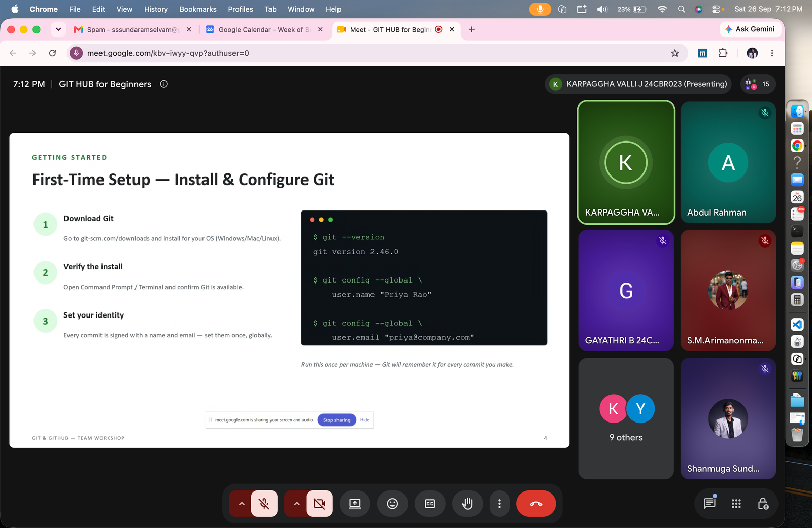Open the Bookmarks menu
812x528 pixels.
[198, 9]
